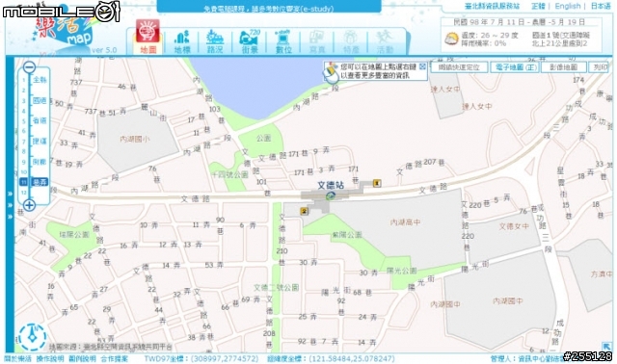Set zoom to 國道 highway level
The image size is (617, 364).
tap(40, 101)
